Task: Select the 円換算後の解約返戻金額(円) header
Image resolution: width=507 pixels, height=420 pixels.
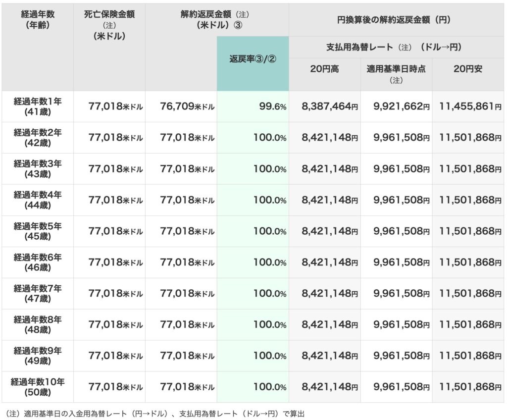Action: coord(396,20)
